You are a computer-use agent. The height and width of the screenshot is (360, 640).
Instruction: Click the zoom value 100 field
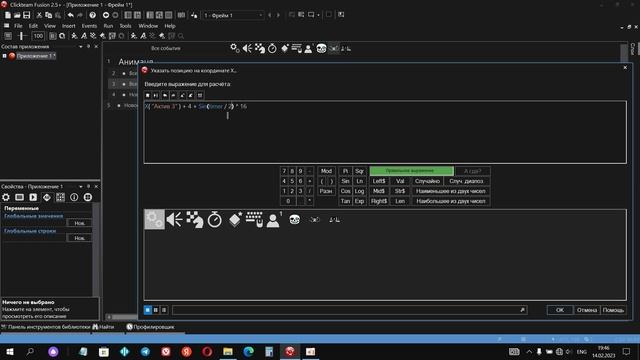pos(38,36)
